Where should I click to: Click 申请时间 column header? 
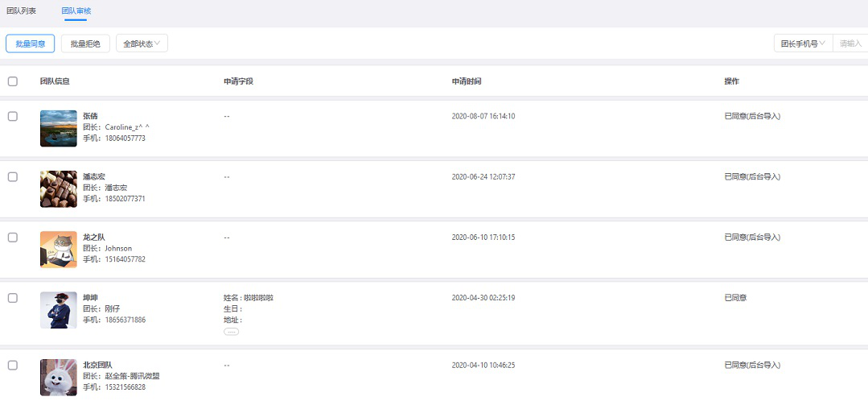tap(466, 81)
